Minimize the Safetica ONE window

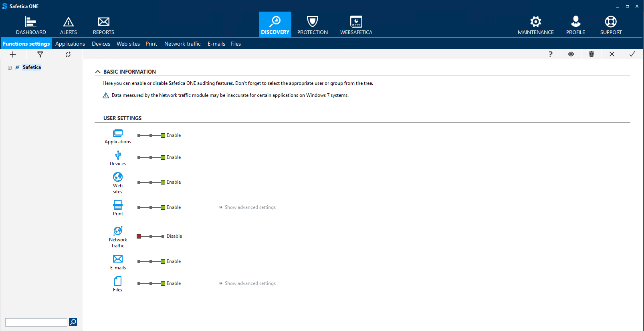point(618,6)
